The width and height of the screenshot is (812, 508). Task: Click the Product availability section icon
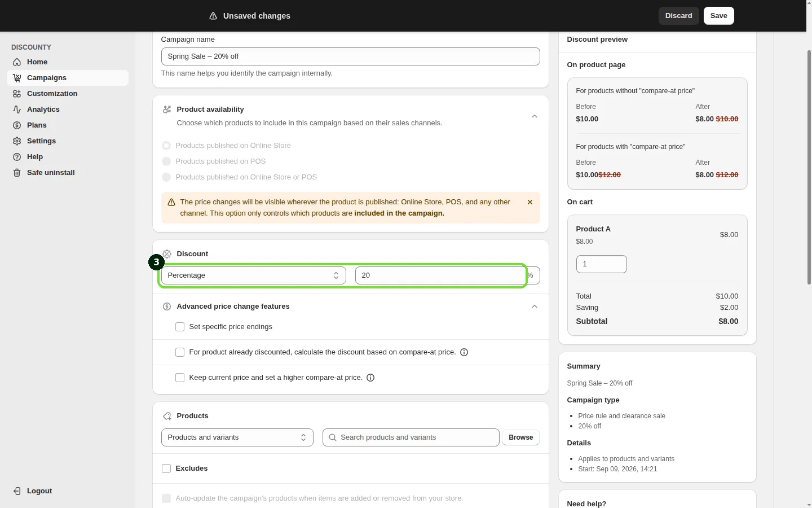tap(167, 110)
